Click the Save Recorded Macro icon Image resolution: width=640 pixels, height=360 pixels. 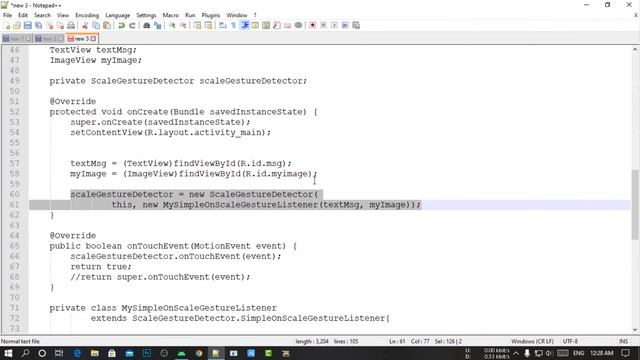[356, 25]
